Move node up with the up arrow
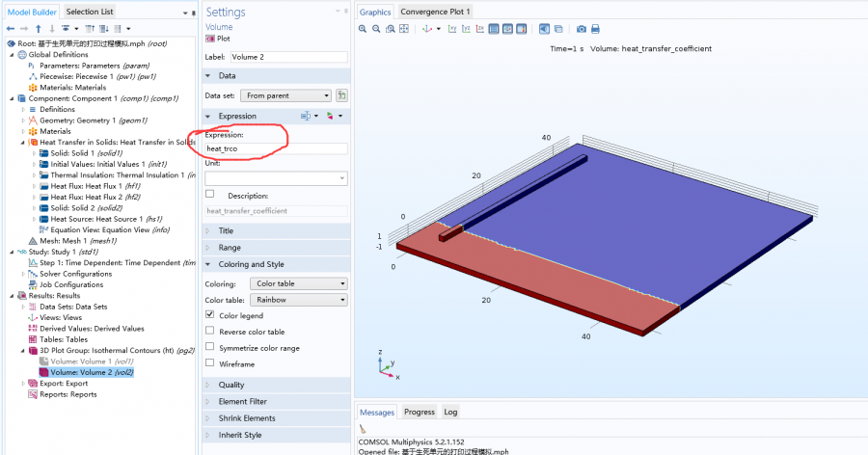Image resolution: width=868 pixels, height=455 pixels. point(39,28)
